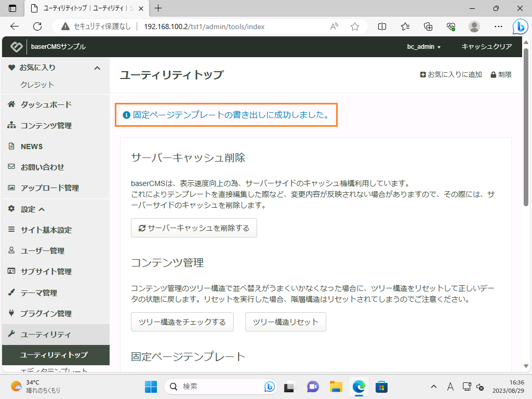Viewport: 532px width, 399px height.
Task: Click ツリー構造をチェックする button
Action: (x=182, y=322)
